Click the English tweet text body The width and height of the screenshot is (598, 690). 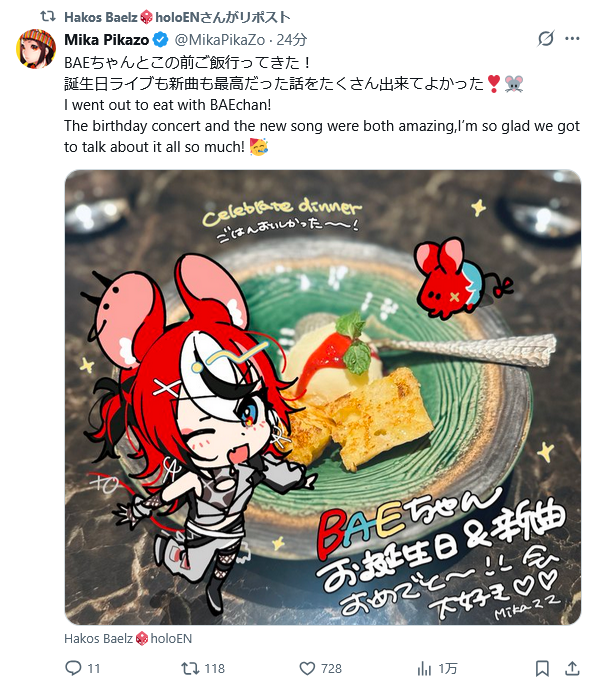[322, 126]
